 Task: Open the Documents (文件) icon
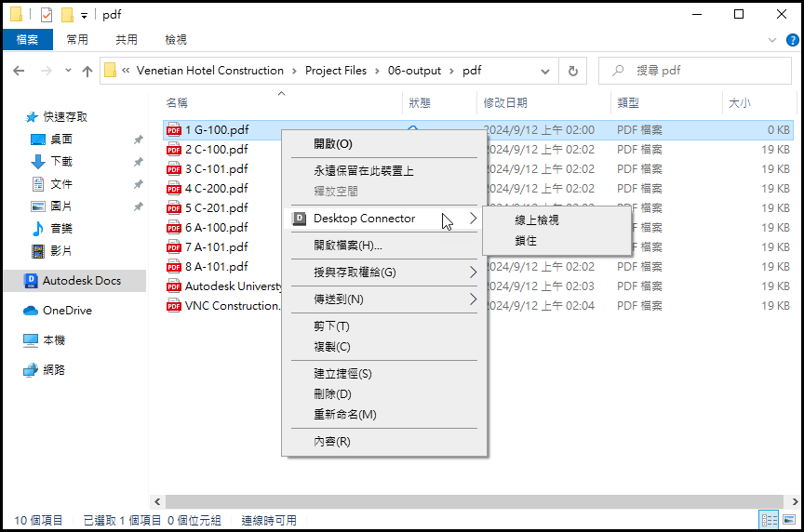pyautogui.click(x=38, y=184)
